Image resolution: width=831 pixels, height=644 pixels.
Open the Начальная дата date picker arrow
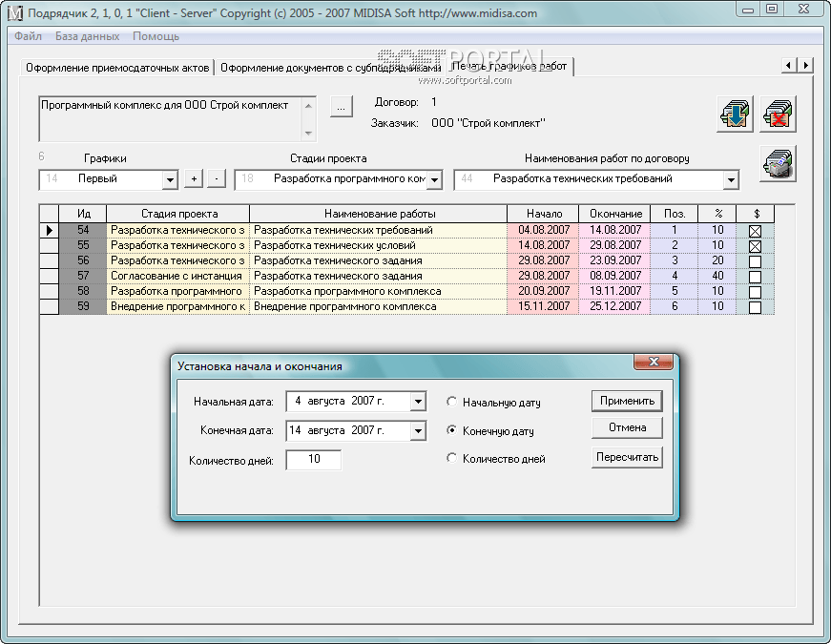(x=418, y=402)
